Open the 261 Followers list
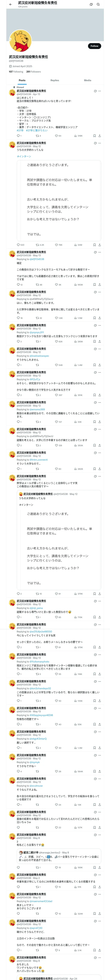This screenshot has width=110, height=980. (33, 72)
